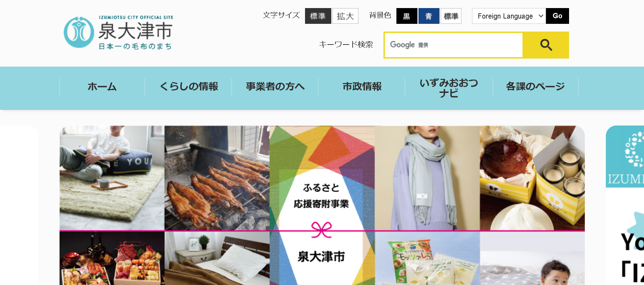Open the 各課のページ menu
Image resolution: width=644 pixels, height=285 pixels.
click(535, 87)
